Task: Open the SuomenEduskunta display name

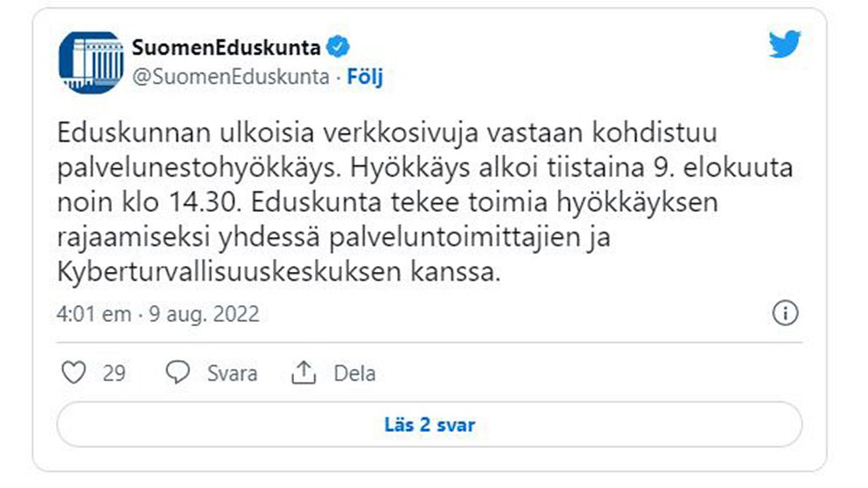Action: point(226,47)
